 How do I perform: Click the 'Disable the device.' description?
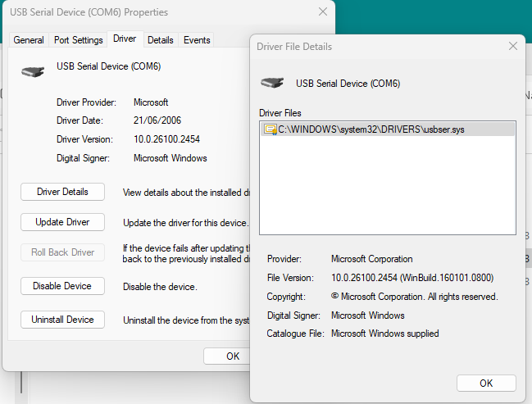pos(160,287)
